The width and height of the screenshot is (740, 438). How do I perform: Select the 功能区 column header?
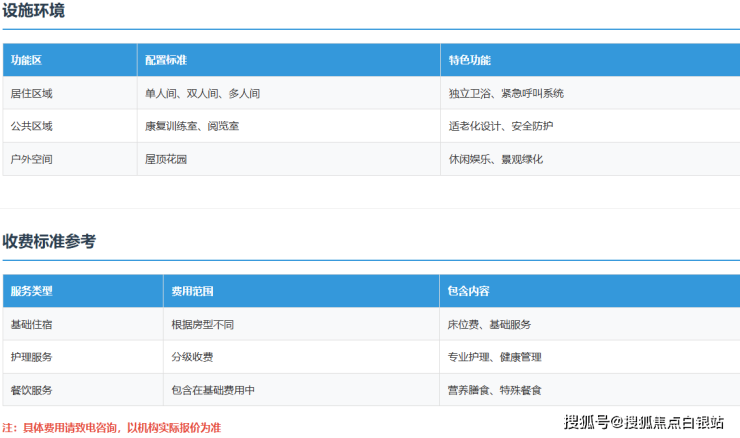[x=26, y=60]
